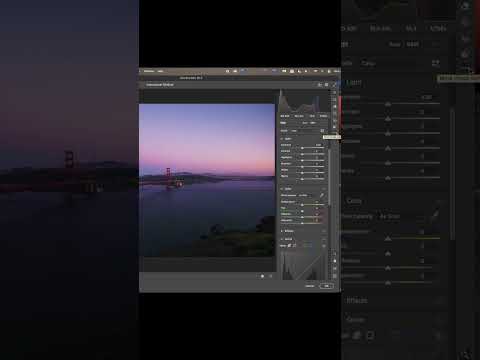Toggle full screen mode icon
480x360 pixels.
334,85
